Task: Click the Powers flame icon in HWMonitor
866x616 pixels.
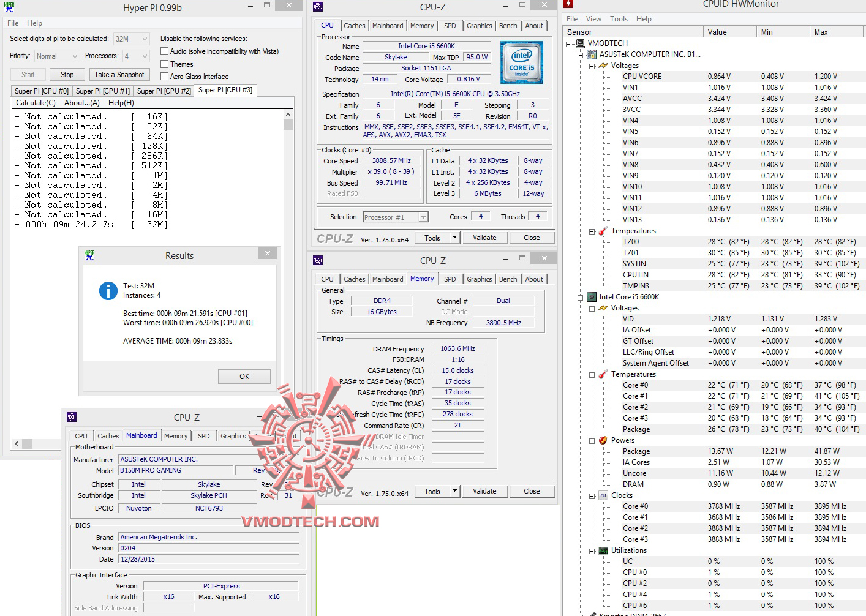Action: [603, 440]
